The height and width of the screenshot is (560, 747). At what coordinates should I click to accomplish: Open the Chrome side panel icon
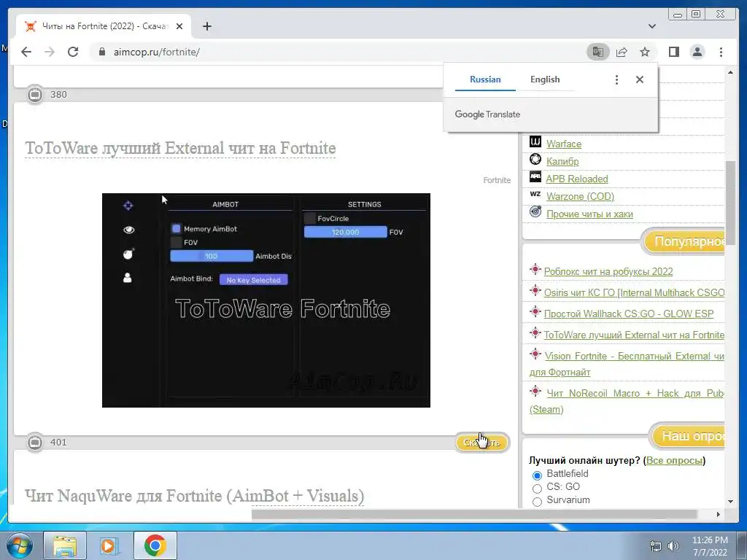(673, 52)
